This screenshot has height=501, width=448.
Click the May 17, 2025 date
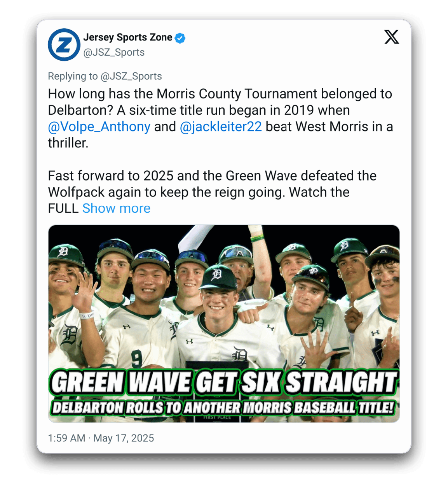124,438
